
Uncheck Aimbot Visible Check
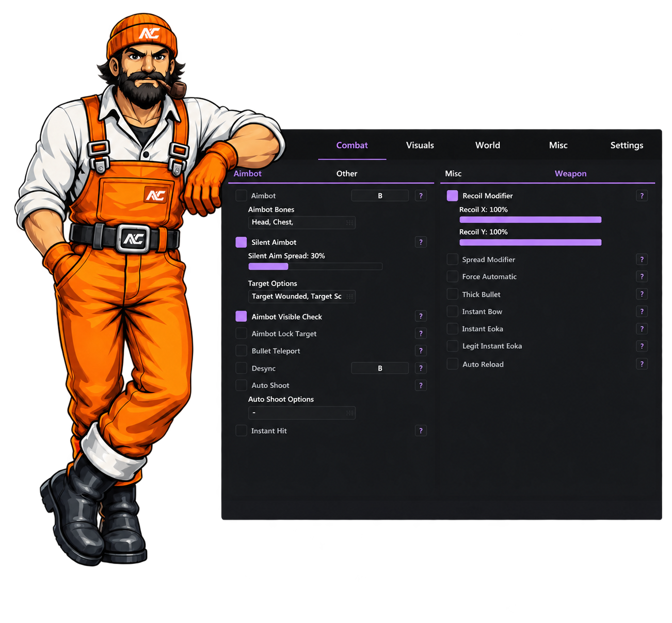click(x=241, y=316)
